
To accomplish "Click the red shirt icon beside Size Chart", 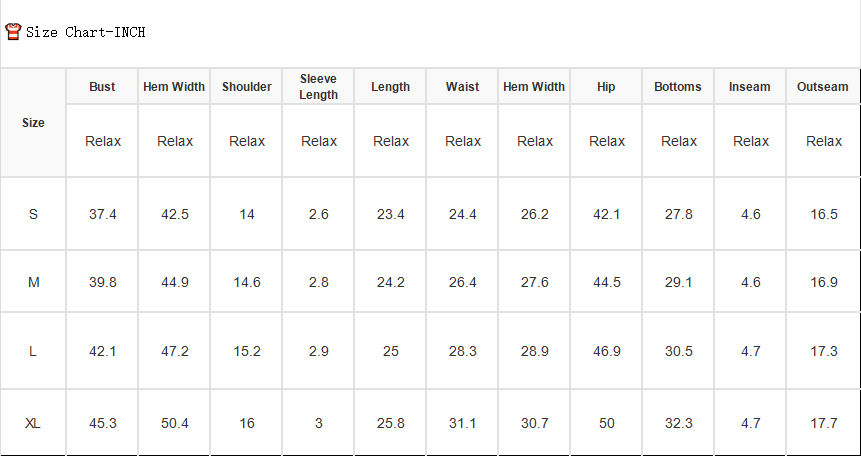I will (13, 31).
